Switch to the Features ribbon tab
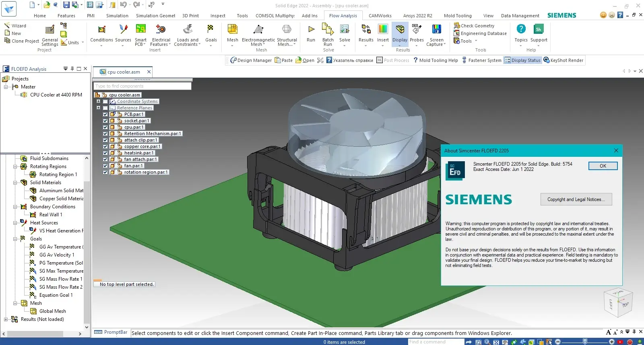The width and height of the screenshot is (644, 345). pos(66,16)
